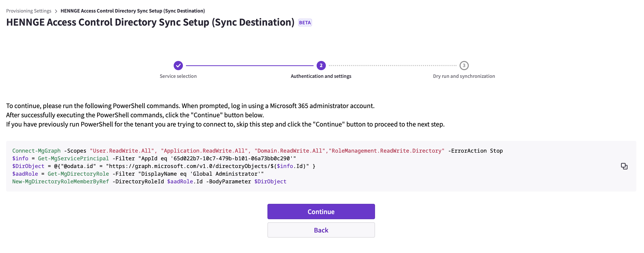Open Provisioning Settings breadcrumb link

point(29,11)
